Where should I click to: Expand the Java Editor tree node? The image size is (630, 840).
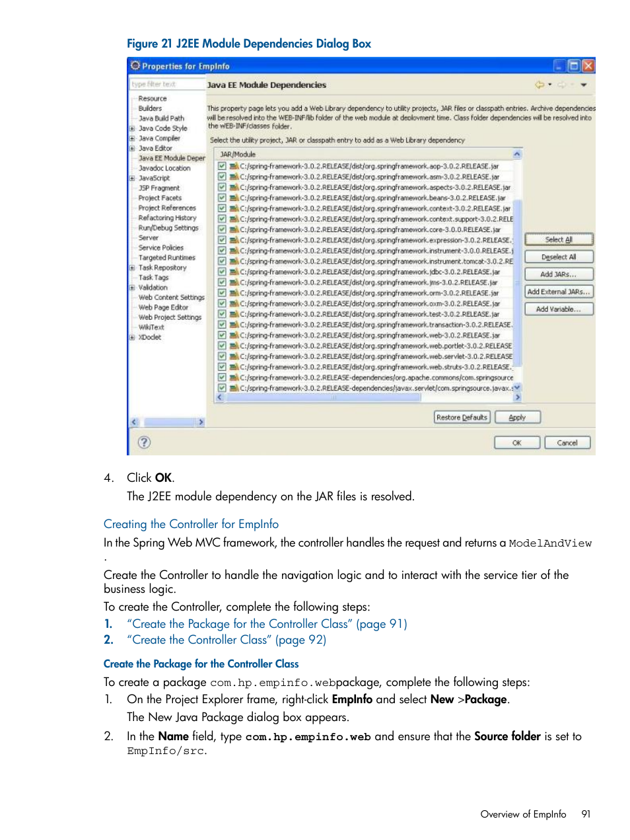[x=132, y=149]
